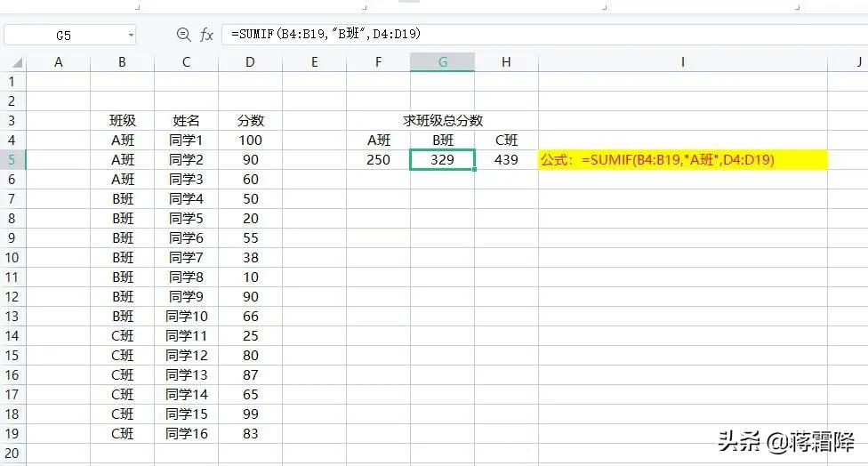The image size is (868, 466).
Task: Select cell containing 同学3
Action: coord(186,180)
